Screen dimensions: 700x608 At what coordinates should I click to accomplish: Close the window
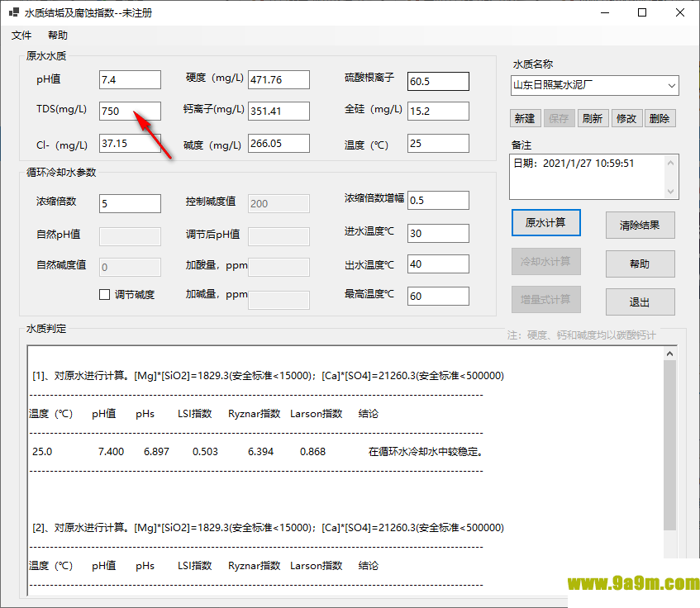tap(680, 12)
